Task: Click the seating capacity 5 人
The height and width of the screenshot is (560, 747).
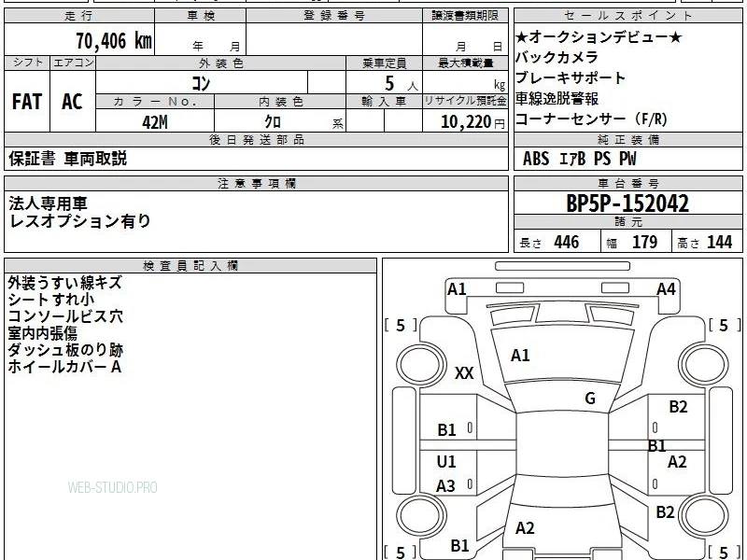Action: 402,84
